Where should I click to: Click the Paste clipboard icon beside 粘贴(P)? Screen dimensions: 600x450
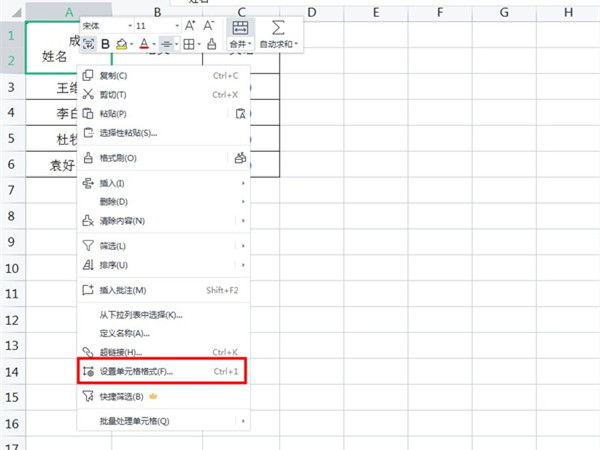point(88,113)
